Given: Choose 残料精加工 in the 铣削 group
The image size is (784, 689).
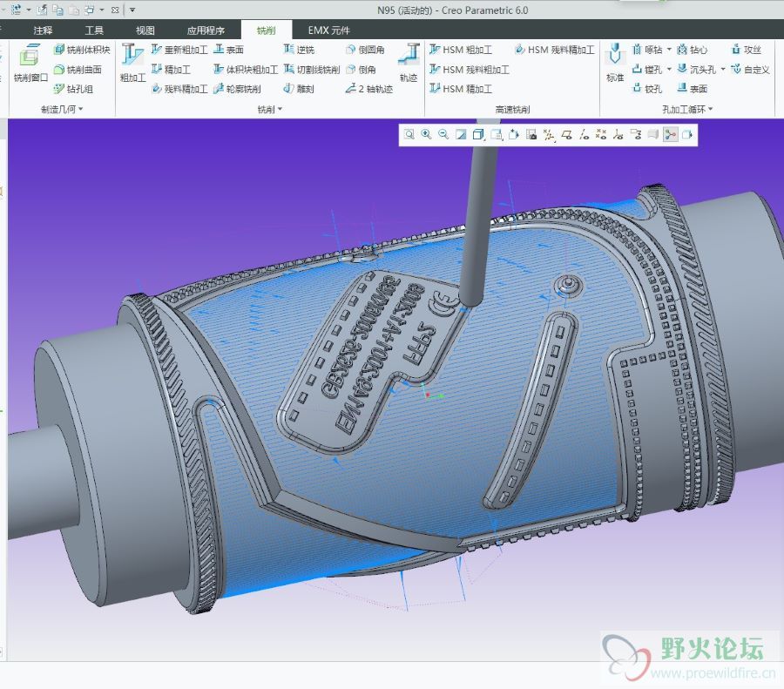Looking at the screenshot, I should (x=179, y=89).
